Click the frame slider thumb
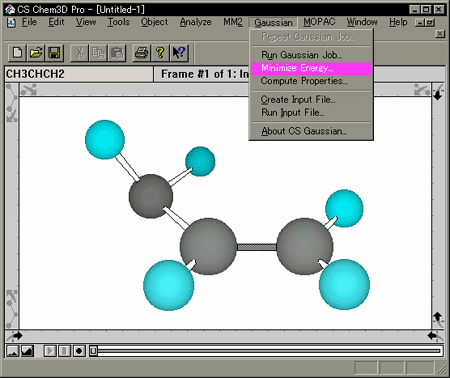Viewport: 450px width, 378px height. (x=94, y=351)
